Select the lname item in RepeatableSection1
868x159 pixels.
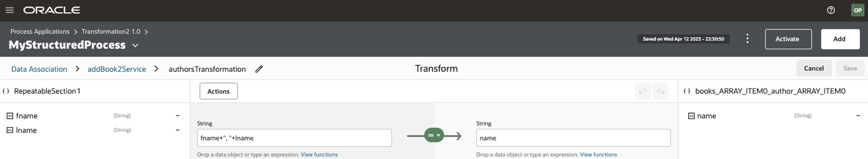pos(26,130)
